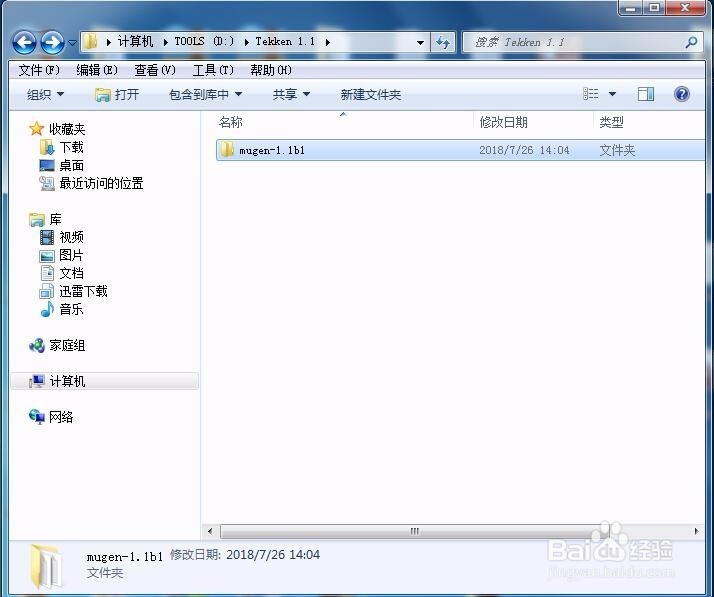Minimize the explorer window
Viewport: 714px width, 597px height.
click(x=631, y=7)
